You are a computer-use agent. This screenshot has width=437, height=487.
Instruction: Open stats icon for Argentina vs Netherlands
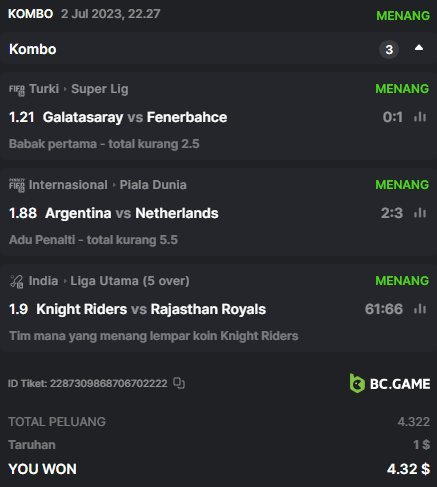(x=420, y=213)
